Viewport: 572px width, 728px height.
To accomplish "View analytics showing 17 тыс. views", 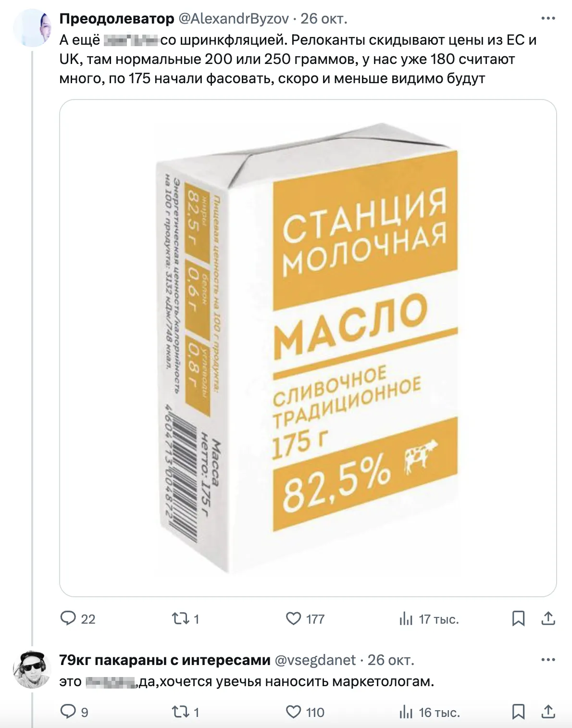I will (x=406, y=619).
